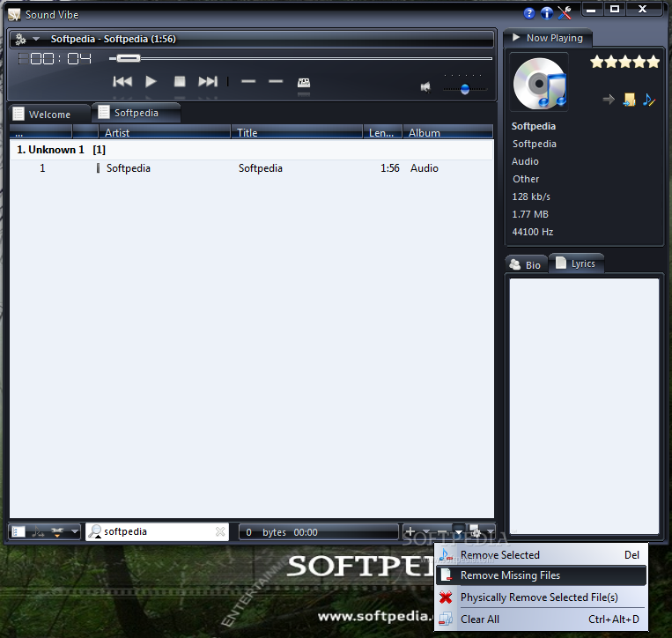Focus the search field containing softpedia

pyautogui.click(x=158, y=531)
